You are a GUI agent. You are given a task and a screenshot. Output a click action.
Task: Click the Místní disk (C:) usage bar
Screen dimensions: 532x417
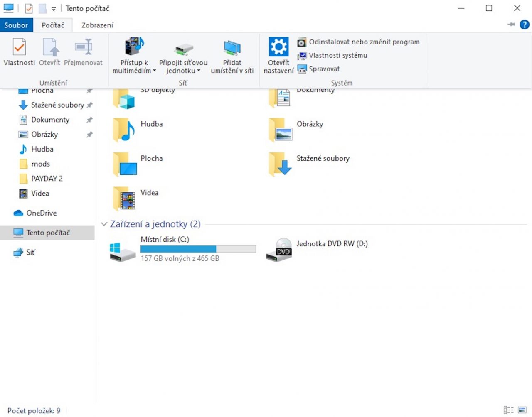coord(198,249)
